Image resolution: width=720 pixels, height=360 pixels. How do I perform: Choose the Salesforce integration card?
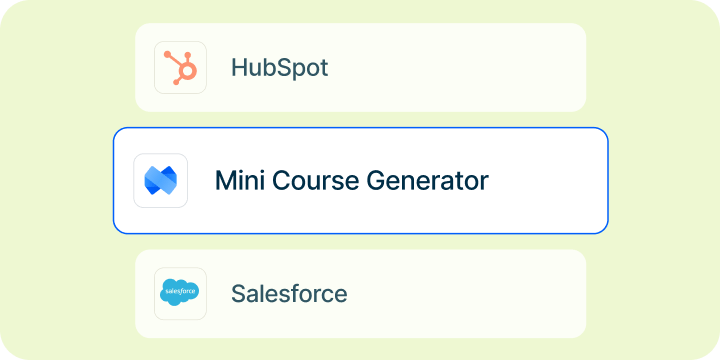[x=360, y=294]
